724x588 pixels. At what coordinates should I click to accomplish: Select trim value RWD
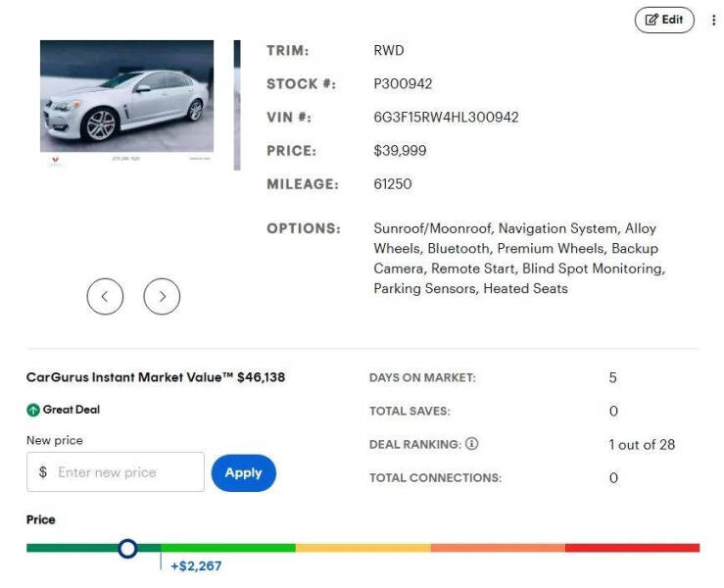tap(389, 50)
